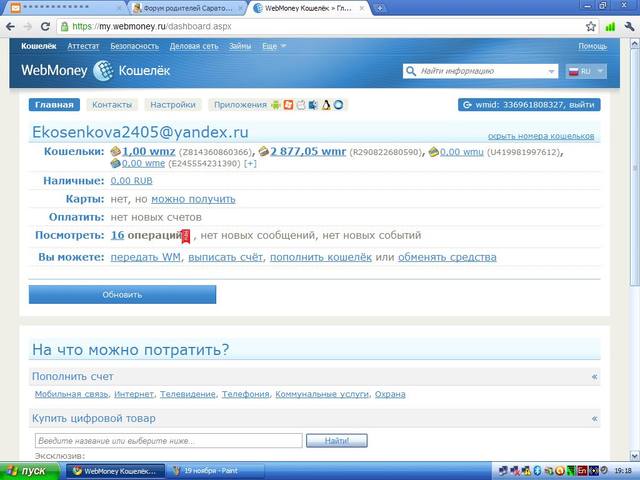Screen dimensions: 640x480
Task: Click the можно получить cards link
Action: coord(193,199)
